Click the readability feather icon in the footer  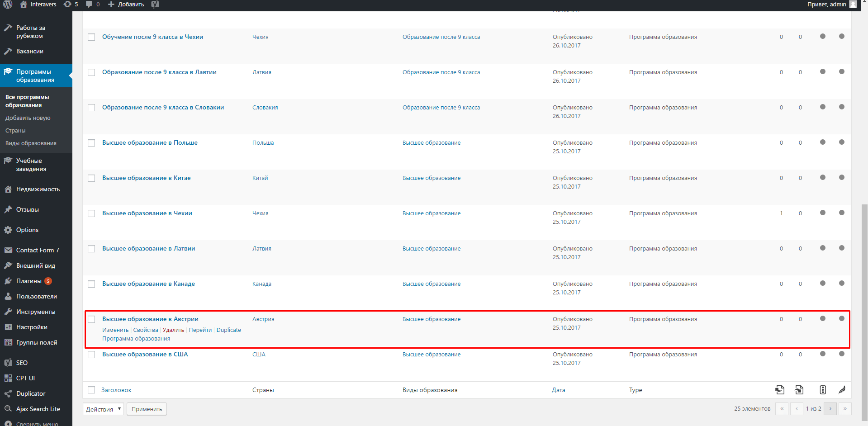[x=842, y=390]
